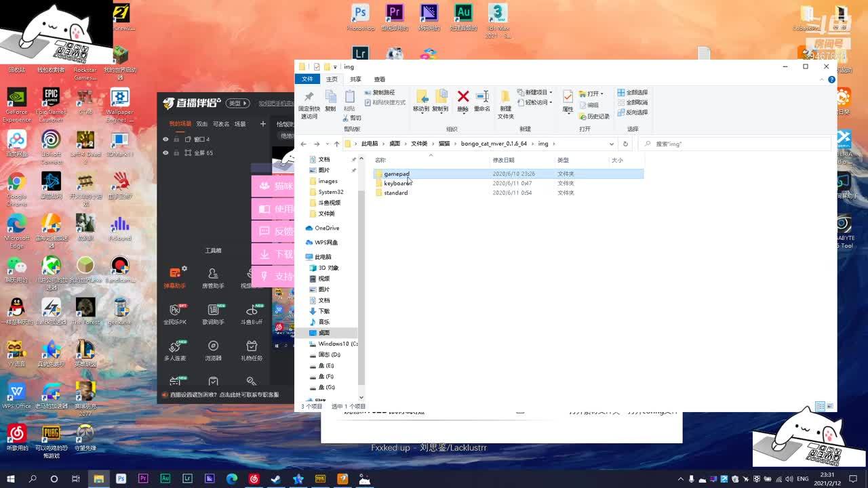The height and width of the screenshot is (488, 868).
Task: Open the 新建项目 dropdown in ribbon
Action: tap(550, 92)
